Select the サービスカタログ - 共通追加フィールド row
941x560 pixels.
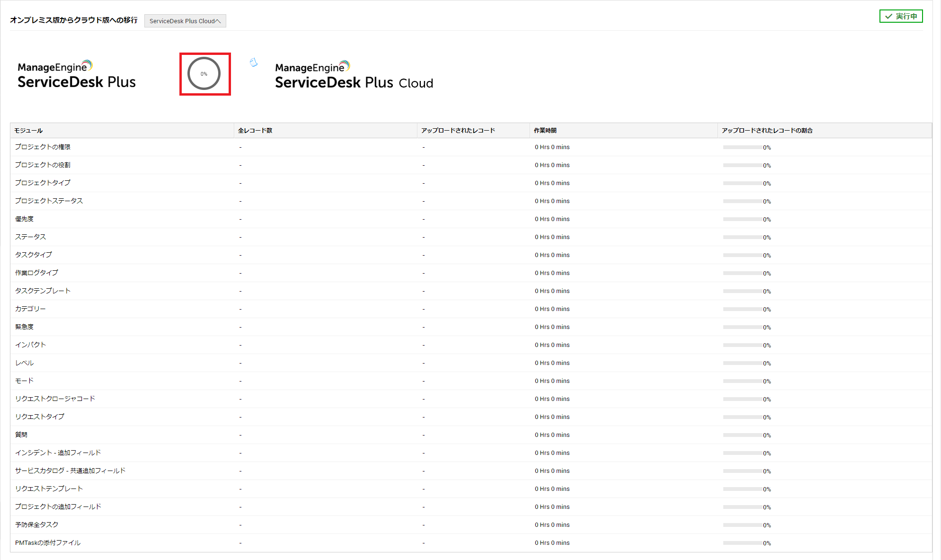(70, 471)
